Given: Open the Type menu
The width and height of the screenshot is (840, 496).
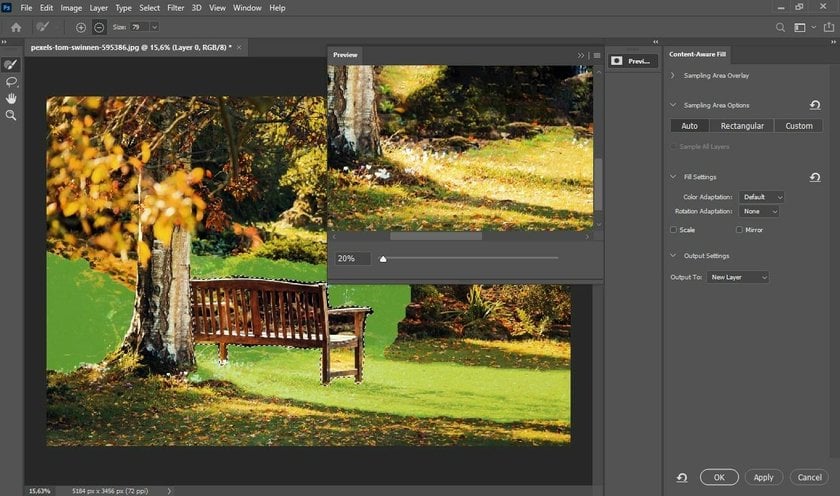Looking at the screenshot, I should 123,8.
